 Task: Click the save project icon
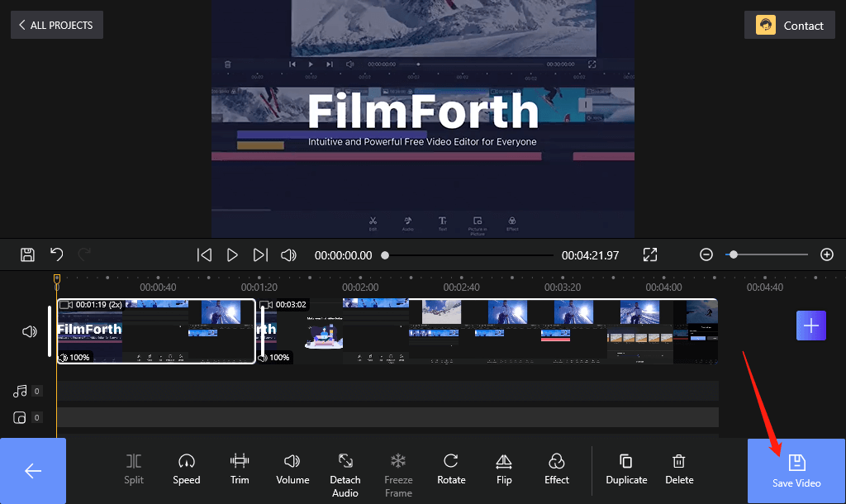pyautogui.click(x=27, y=254)
